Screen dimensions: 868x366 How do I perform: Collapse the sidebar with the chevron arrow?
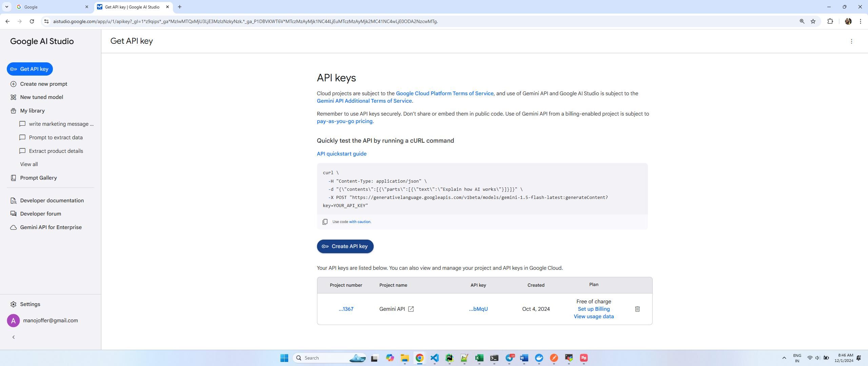point(14,337)
